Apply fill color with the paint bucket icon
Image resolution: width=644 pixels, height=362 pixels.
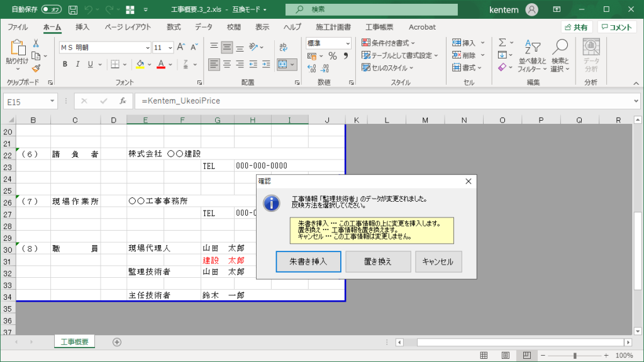(138, 65)
